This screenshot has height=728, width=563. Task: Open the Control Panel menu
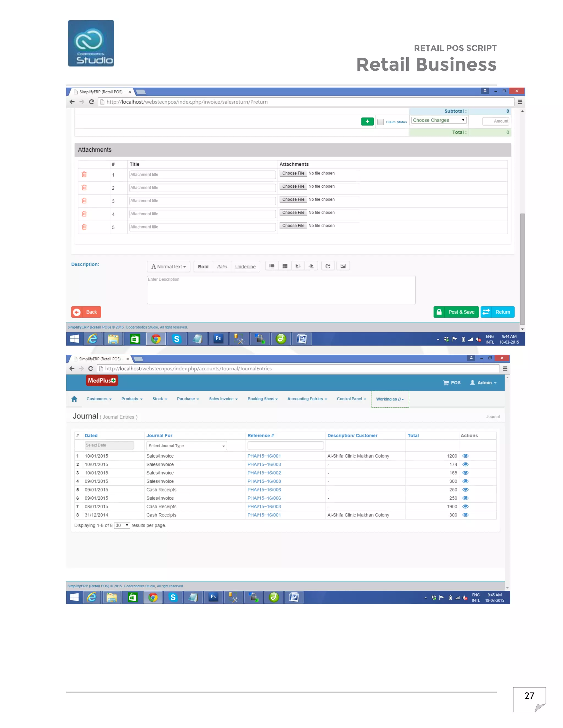pyautogui.click(x=351, y=399)
